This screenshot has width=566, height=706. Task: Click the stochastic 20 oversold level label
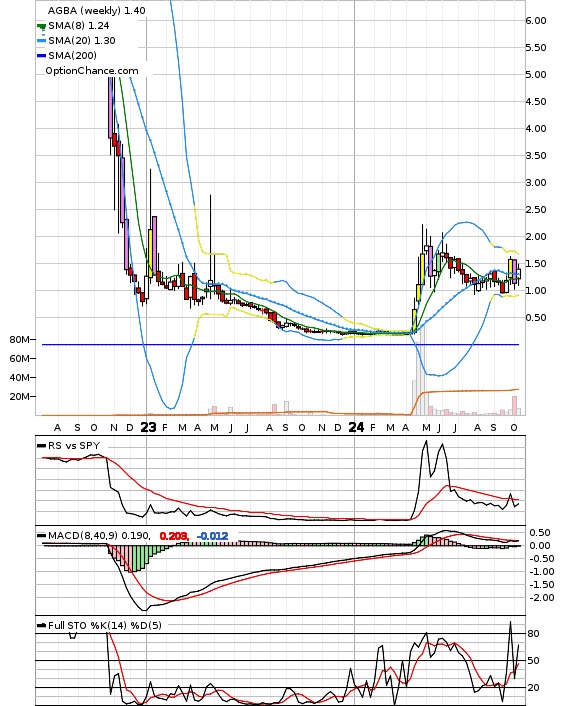(534, 688)
